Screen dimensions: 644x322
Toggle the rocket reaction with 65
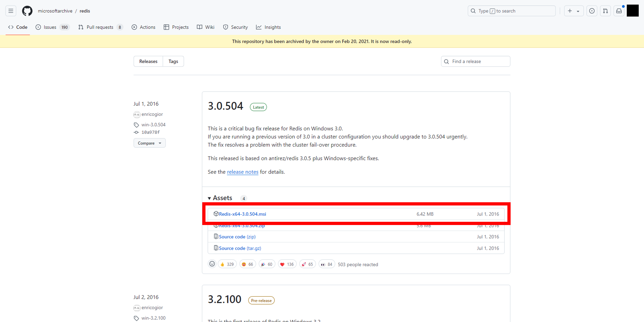point(307,264)
